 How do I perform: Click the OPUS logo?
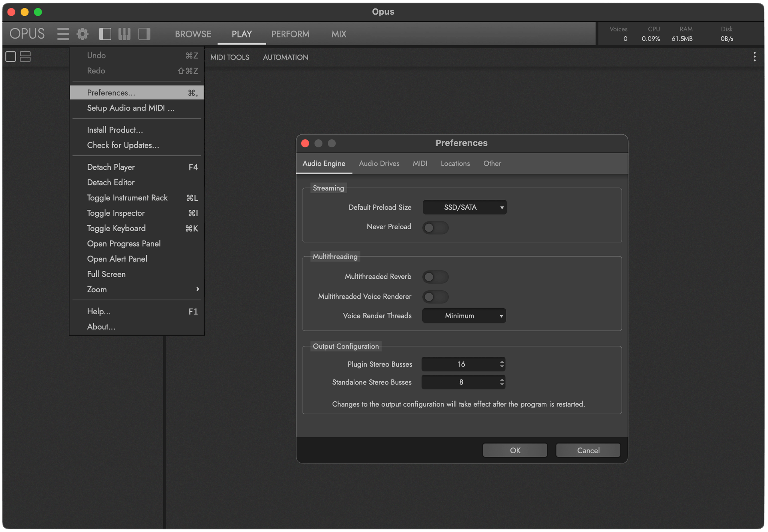(27, 34)
